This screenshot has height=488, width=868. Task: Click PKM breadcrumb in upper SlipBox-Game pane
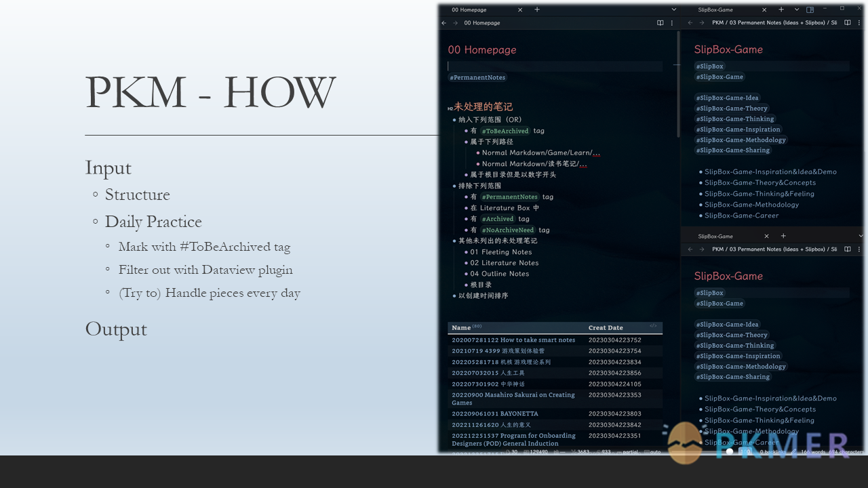tap(718, 23)
